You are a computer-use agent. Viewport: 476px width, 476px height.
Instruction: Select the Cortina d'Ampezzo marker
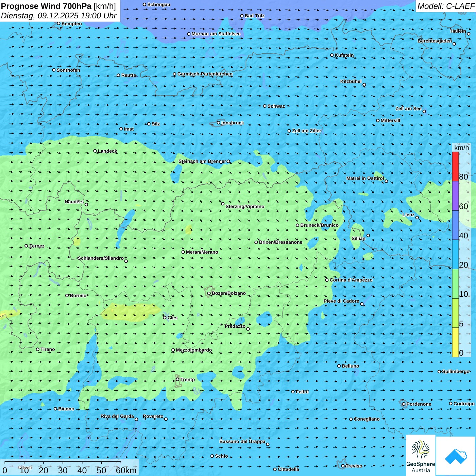327,280
